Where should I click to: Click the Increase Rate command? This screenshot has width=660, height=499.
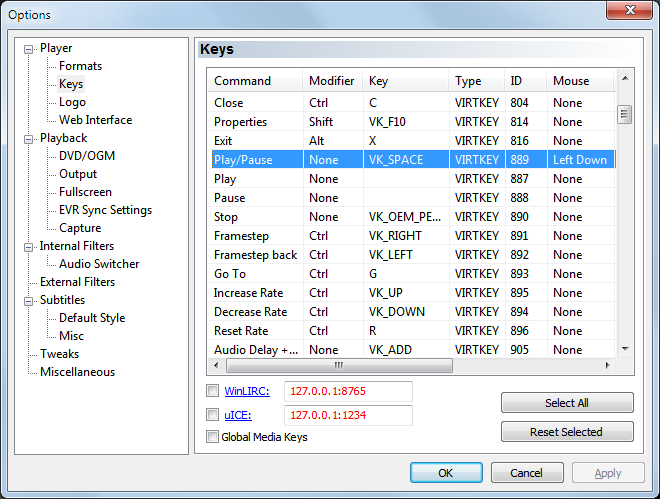point(412,292)
